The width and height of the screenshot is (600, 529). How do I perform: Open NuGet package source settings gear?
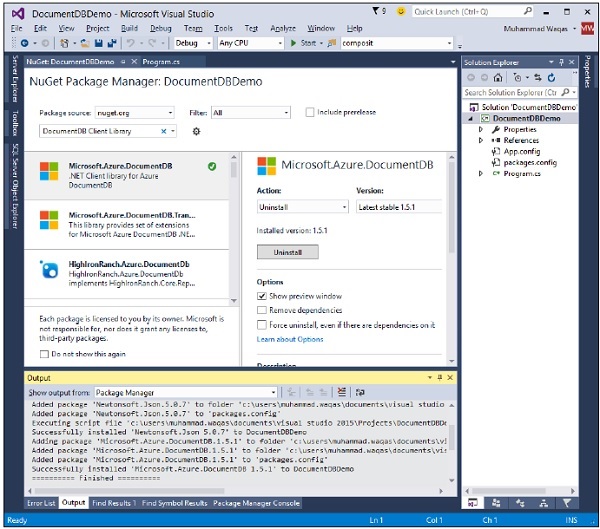[196, 131]
